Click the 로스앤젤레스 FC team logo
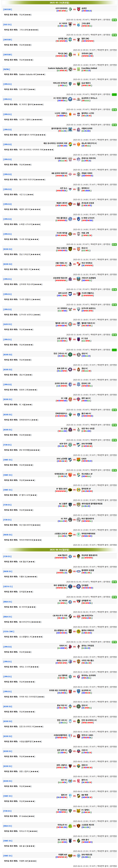This screenshot has height=868, width=118. (70, 631)
